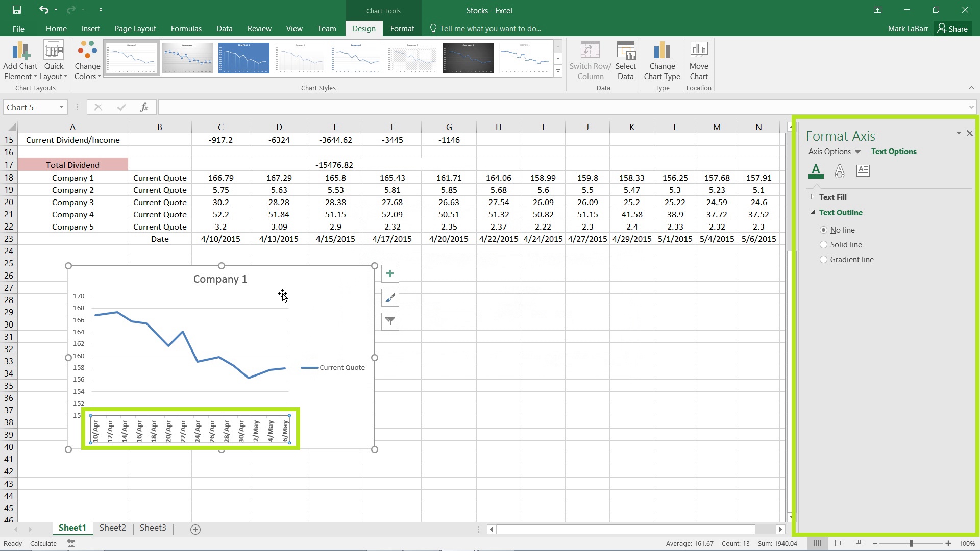The width and height of the screenshot is (980, 551).
Task: Click the chart style dark thumbnail
Action: (469, 57)
